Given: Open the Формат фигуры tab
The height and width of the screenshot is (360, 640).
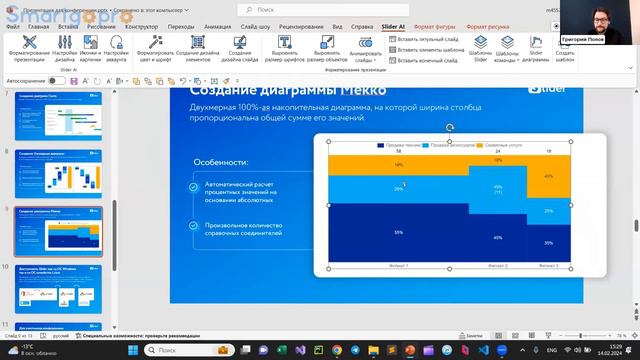Looking at the screenshot, I should (434, 27).
